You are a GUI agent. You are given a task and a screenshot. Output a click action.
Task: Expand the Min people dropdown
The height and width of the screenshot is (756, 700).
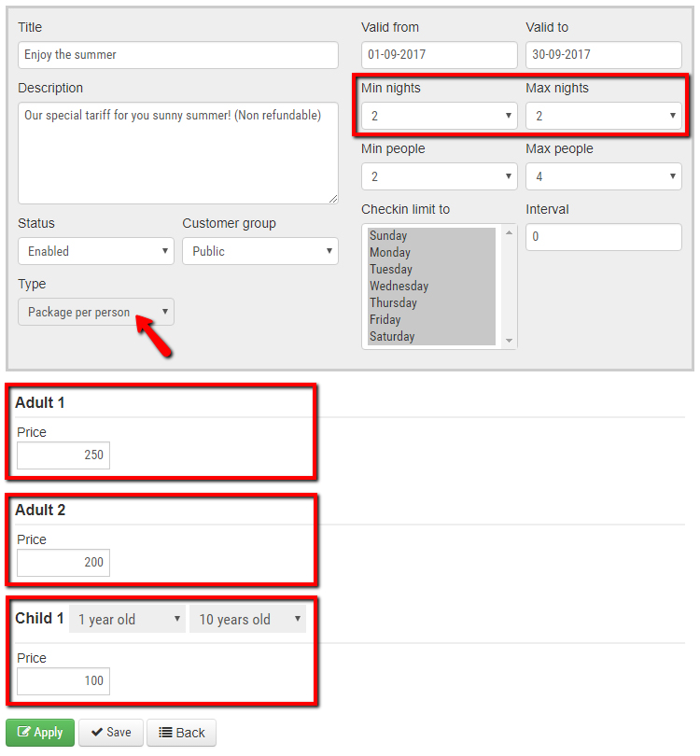(439, 176)
